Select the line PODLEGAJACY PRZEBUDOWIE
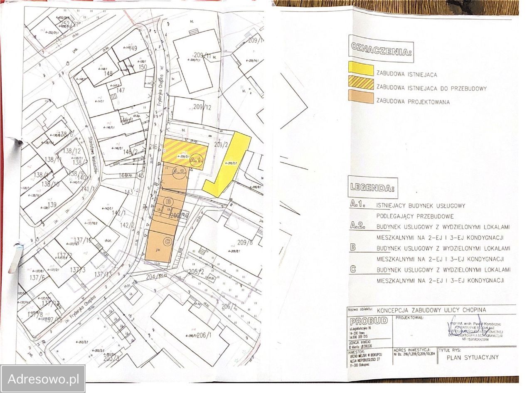Screen dimensions: 532x393 click(x=415, y=216)
